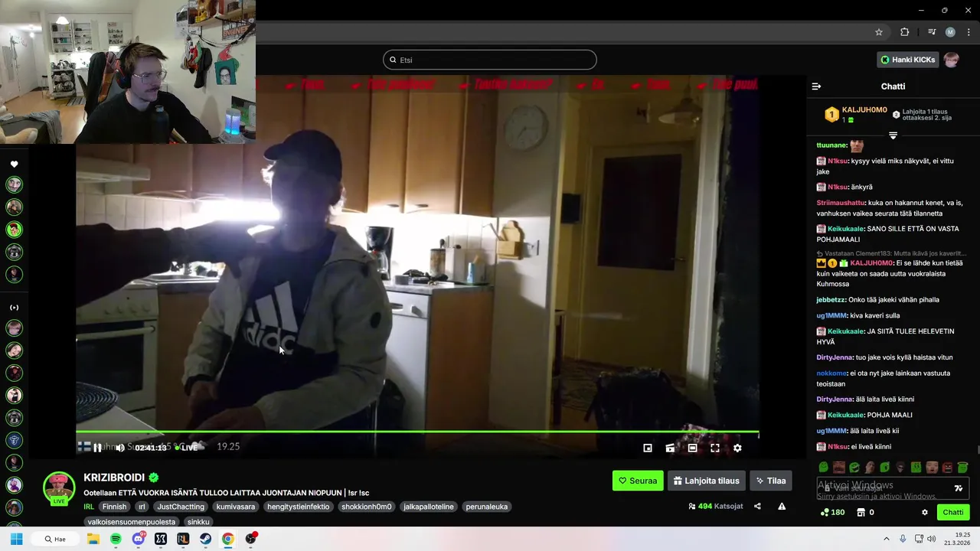Open the IRL category link
The width and height of the screenshot is (980, 551).
(x=89, y=507)
